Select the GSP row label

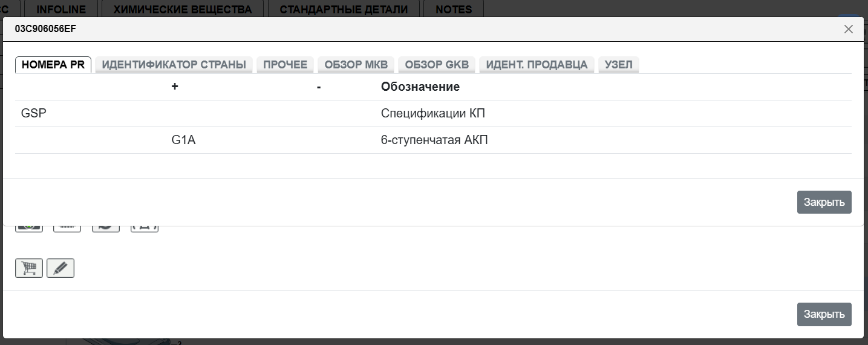tap(34, 114)
